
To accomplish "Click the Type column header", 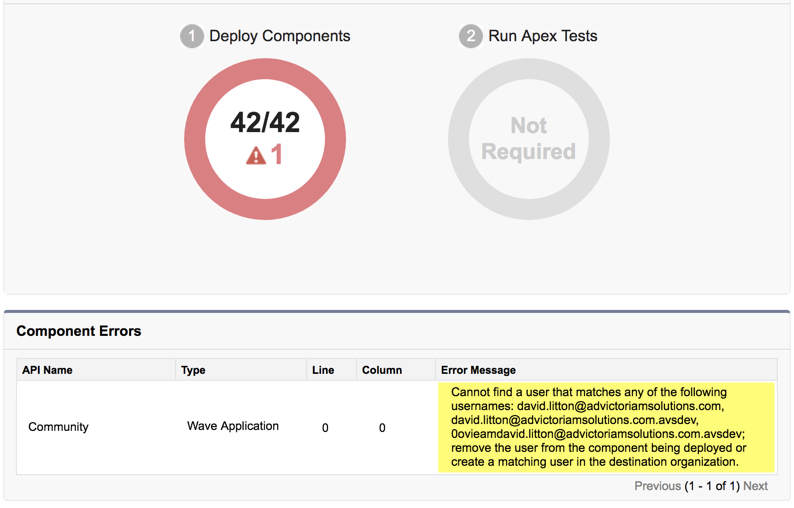I will coord(193,370).
